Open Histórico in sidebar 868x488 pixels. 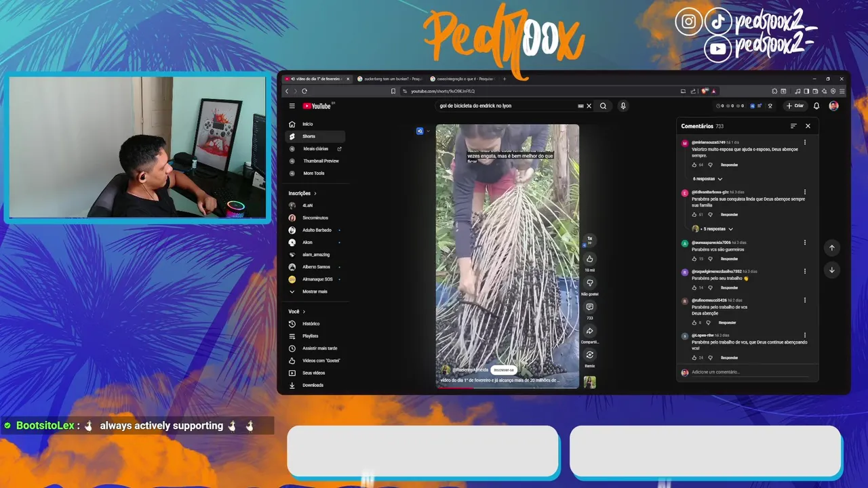[x=315, y=324]
